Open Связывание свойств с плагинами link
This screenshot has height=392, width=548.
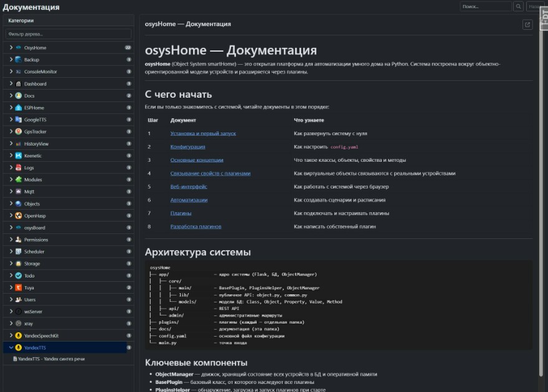[x=210, y=173]
